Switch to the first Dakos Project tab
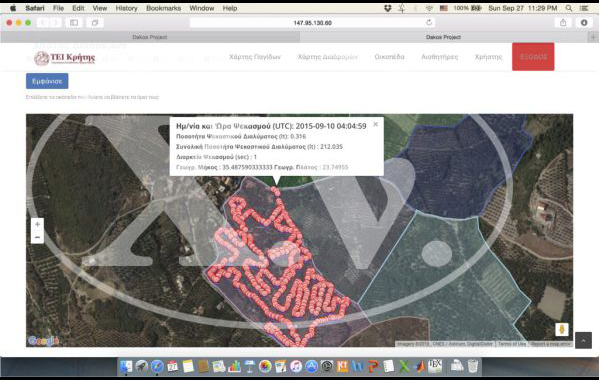This screenshot has width=599, height=380. click(150, 37)
